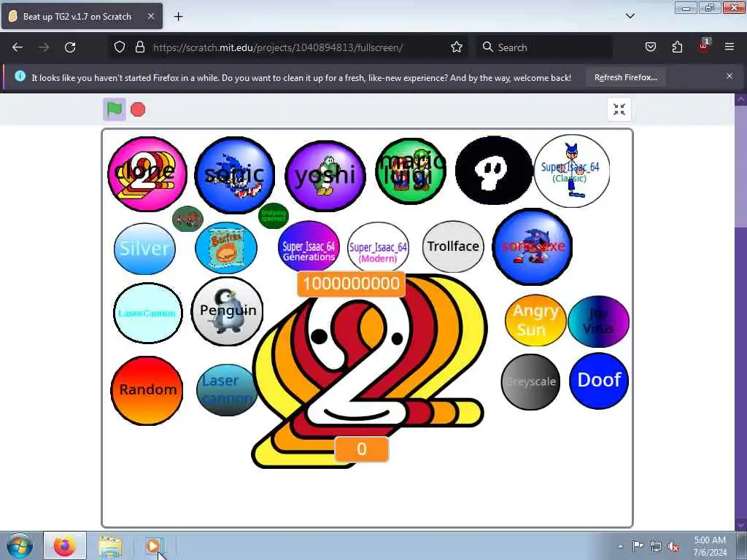Open File Explorer from the taskbar

pyautogui.click(x=110, y=546)
